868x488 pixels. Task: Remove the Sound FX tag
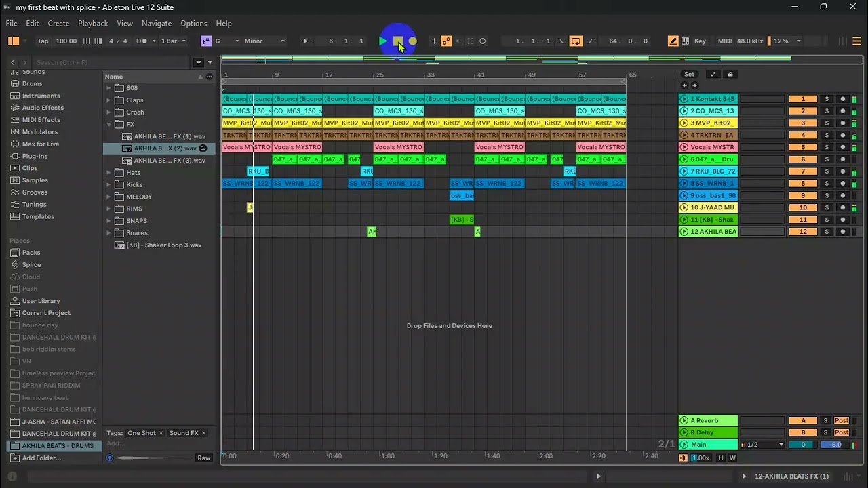coord(203,433)
